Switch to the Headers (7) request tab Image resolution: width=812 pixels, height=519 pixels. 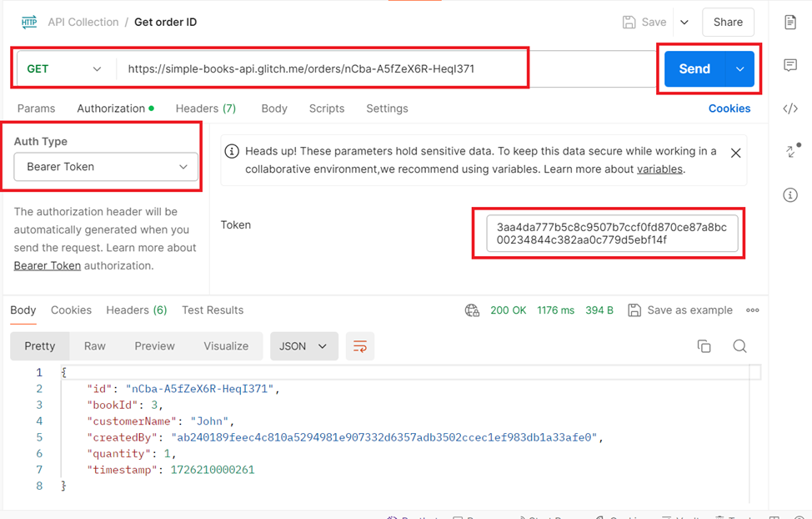[205, 108]
